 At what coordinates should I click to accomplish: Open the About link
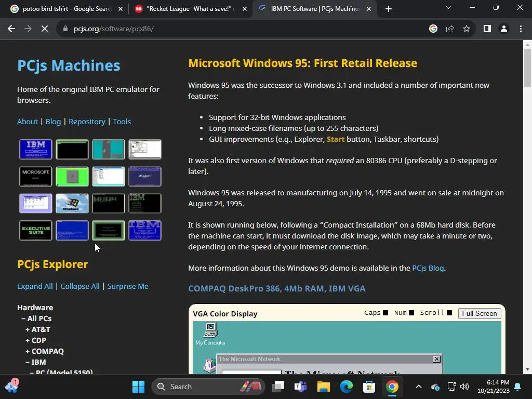click(28, 122)
